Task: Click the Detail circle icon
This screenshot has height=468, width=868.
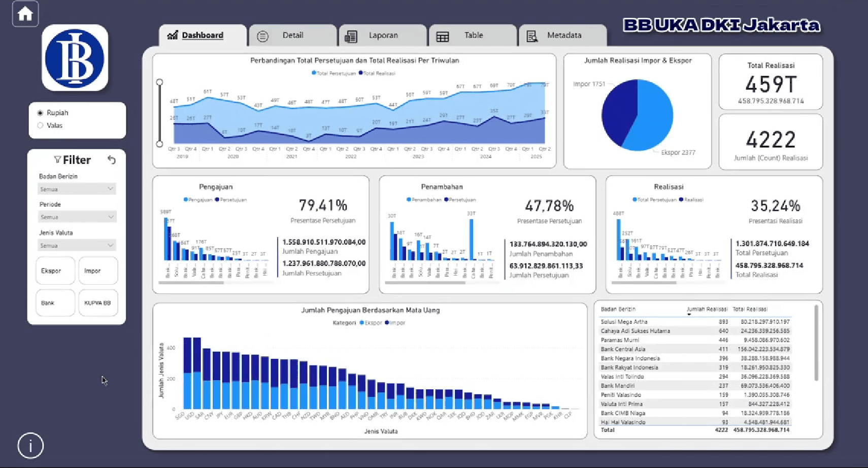Action: [x=262, y=36]
